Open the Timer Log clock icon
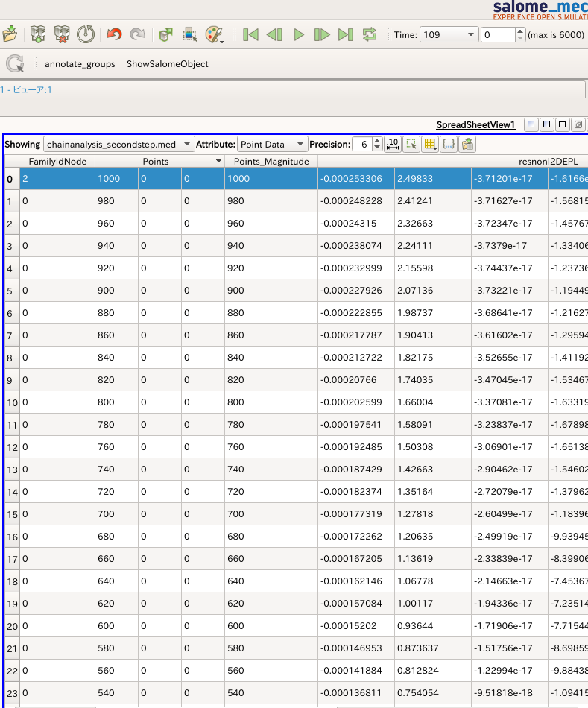This screenshot has height=708, width=588. 86,34
